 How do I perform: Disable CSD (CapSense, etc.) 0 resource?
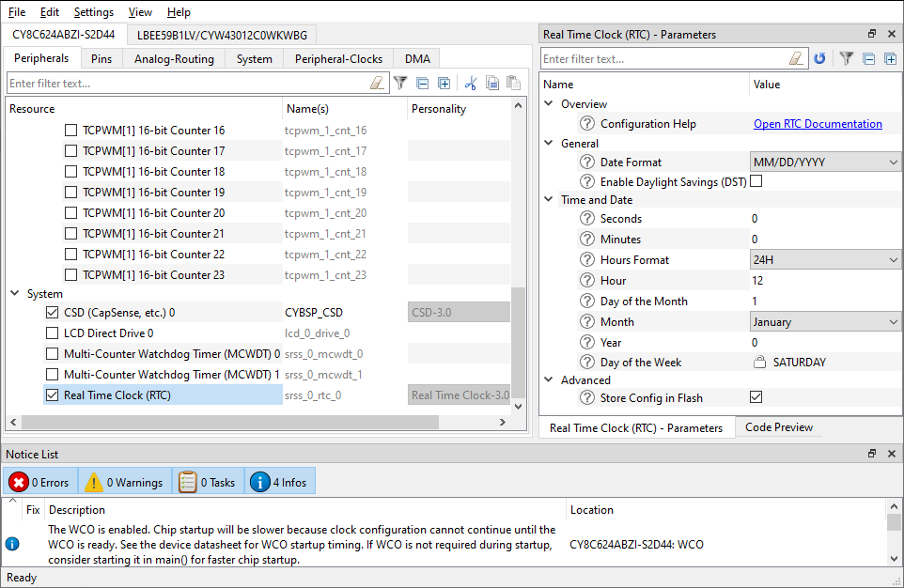(52, 313)
